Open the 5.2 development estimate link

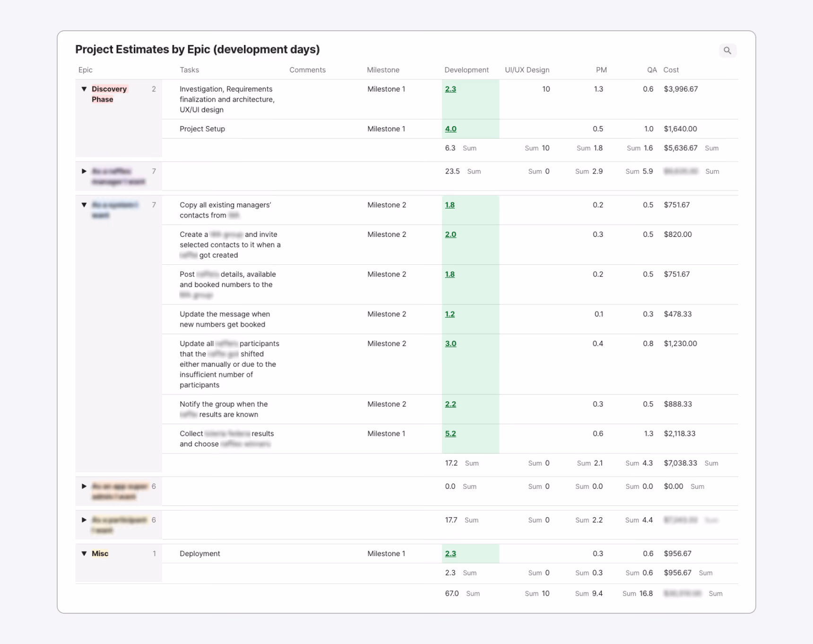450,434
